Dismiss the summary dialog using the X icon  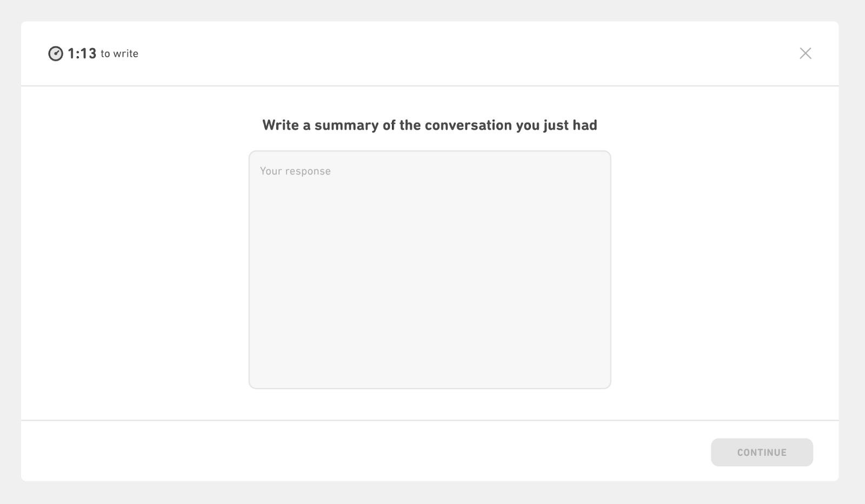(805, 53)
